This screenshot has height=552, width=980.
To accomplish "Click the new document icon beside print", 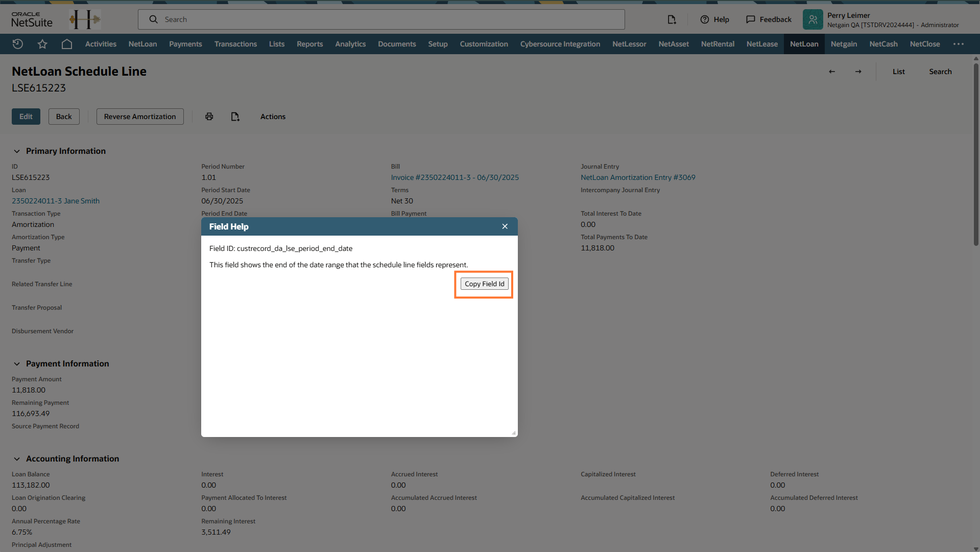I will tap(235, 117).
